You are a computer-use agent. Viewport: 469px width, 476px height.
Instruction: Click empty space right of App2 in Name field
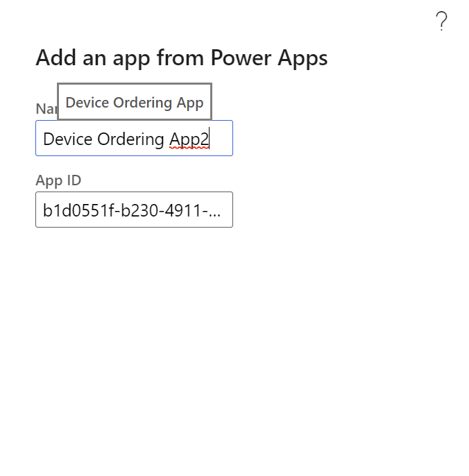pyautogui.click(x=221, y=139)
